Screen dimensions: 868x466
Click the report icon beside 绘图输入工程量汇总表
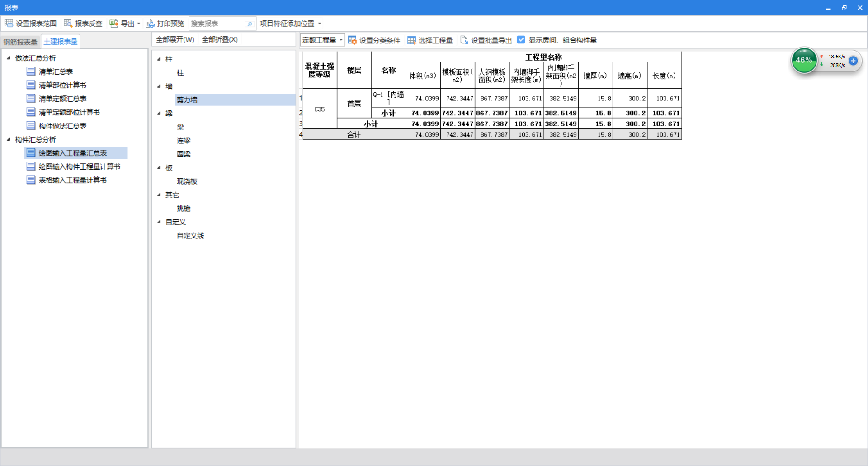31,152
